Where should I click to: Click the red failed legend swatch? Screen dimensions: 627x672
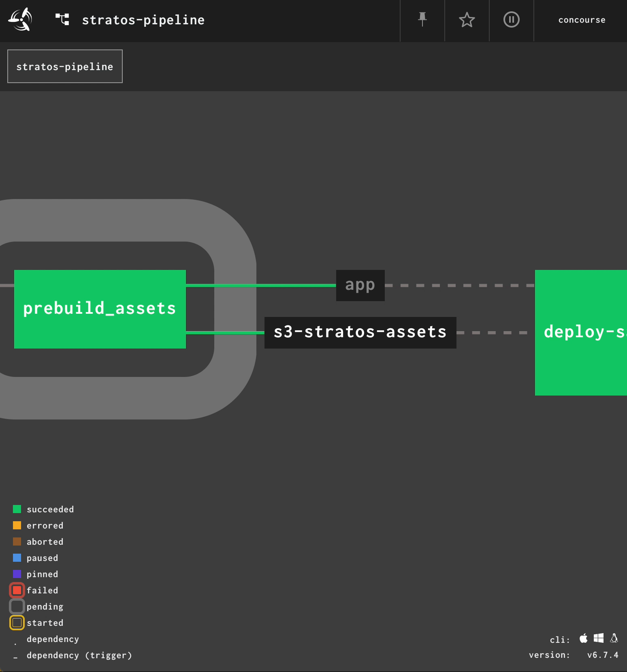[17, 590]
